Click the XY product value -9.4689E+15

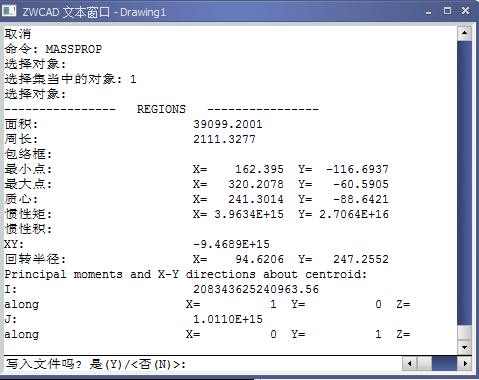pyautogui.click(x=231, y=244)
